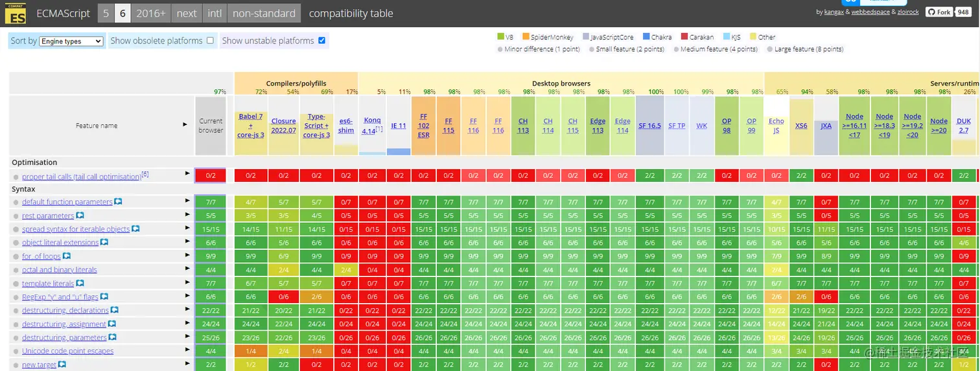Click the ES compat logo

pyautogui.click(x=16, y=12)
